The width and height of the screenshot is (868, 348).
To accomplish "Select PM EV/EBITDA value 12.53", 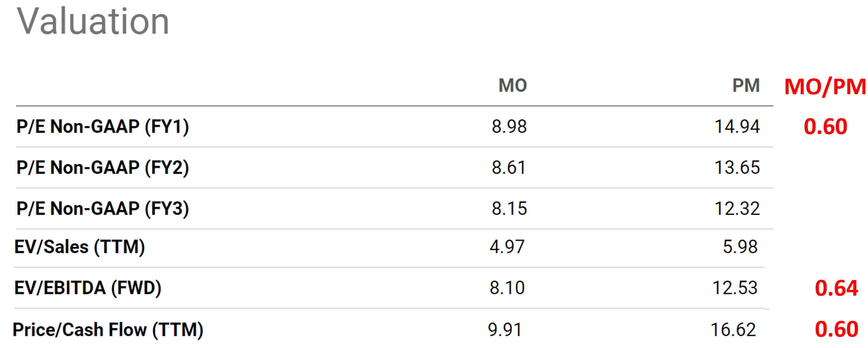I will point(735,288).
